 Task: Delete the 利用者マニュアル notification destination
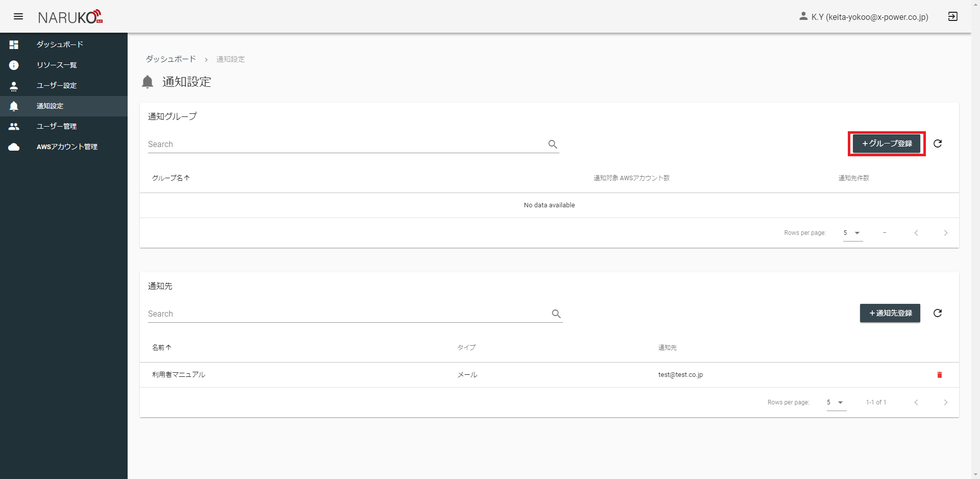(x=940, y=375)
